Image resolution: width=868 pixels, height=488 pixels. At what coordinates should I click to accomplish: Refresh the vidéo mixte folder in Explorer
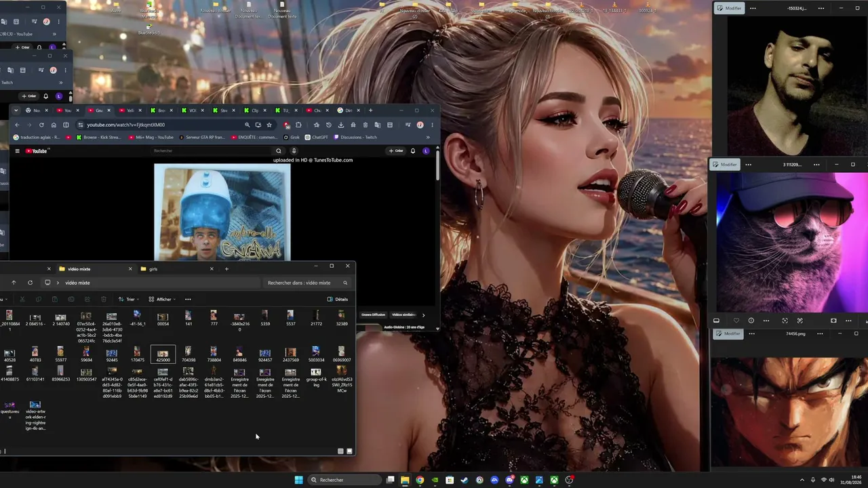(x=30, y=283)
